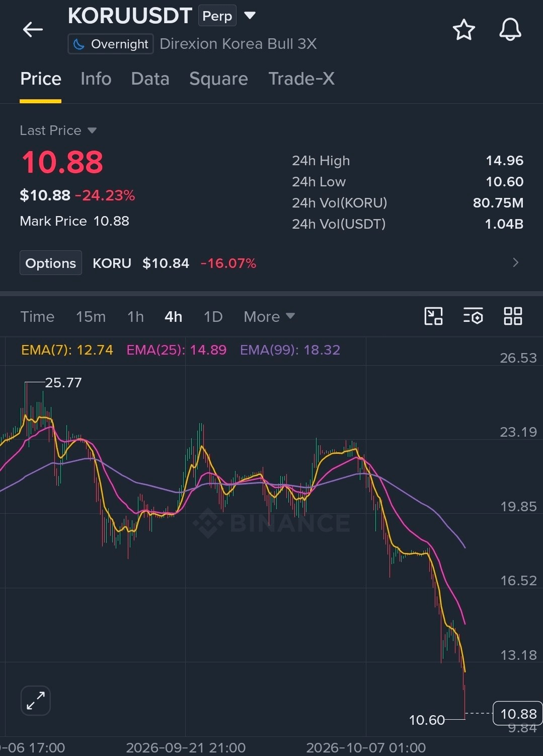Tap the -24.23% price change text
This screenshot has width=543, height=756.
point(105,195)
